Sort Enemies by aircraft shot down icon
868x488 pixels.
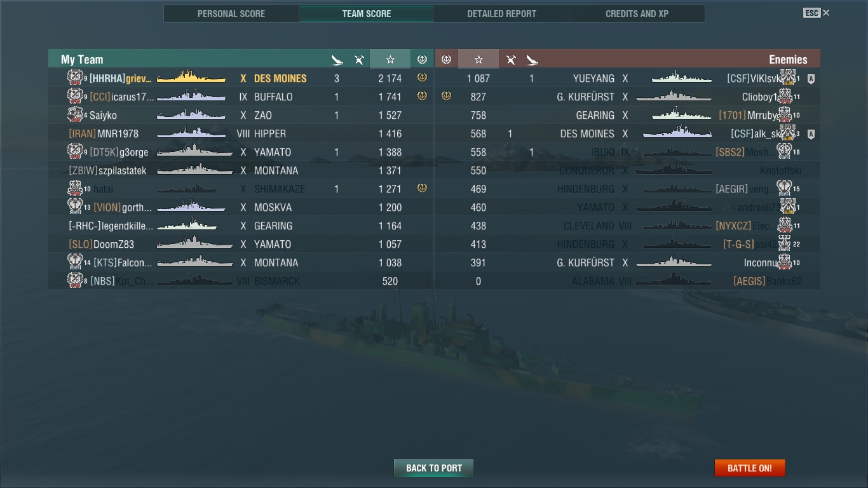click(x=510, y=60)
